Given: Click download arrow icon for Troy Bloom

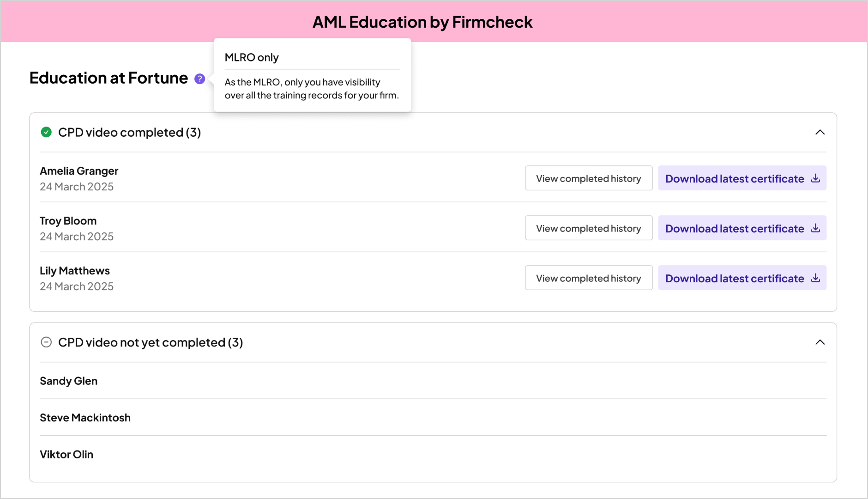Looking at the screenshot, I should 816,228.
